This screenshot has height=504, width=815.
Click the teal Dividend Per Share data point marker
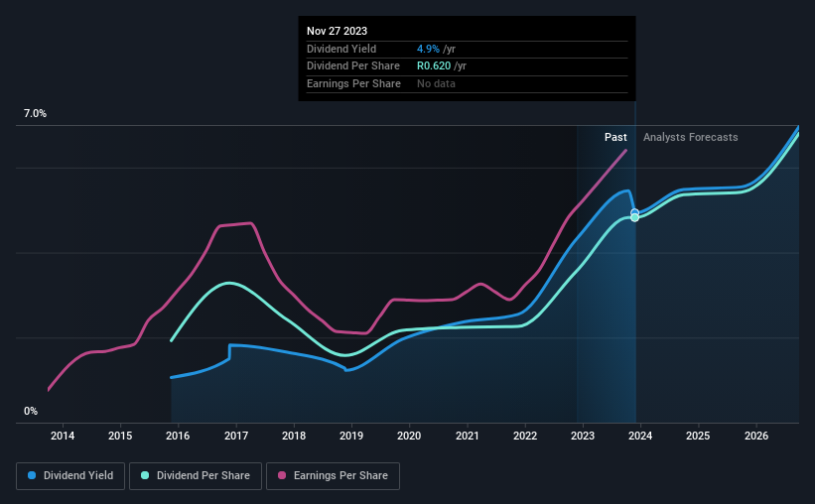634,217
